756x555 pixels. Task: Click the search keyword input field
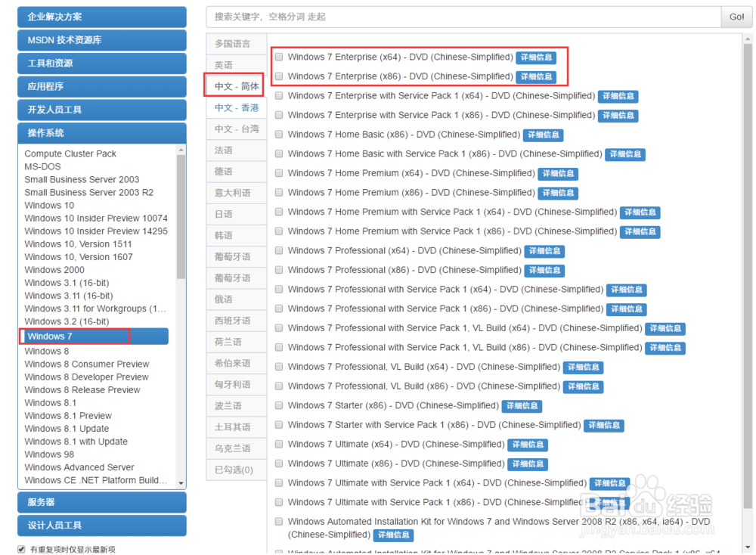(464, 17)
